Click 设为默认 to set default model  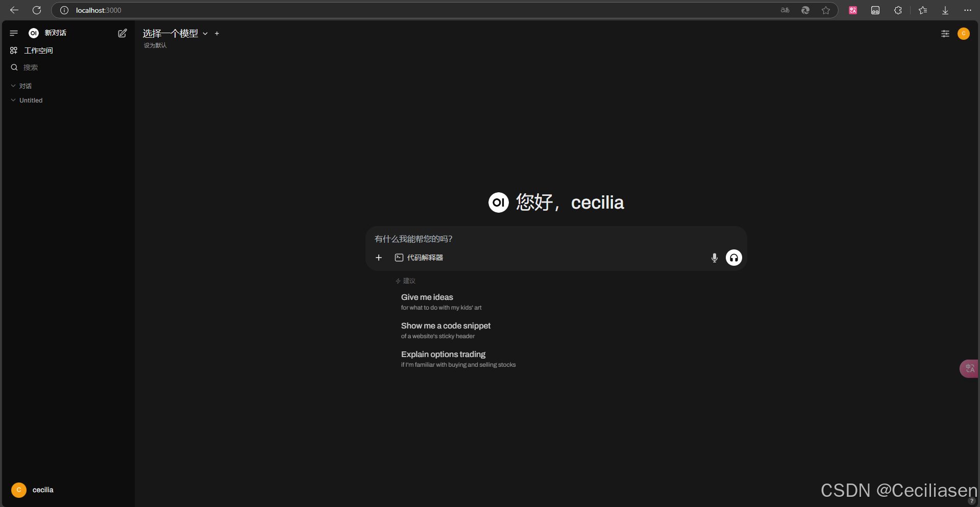[155, 45]
